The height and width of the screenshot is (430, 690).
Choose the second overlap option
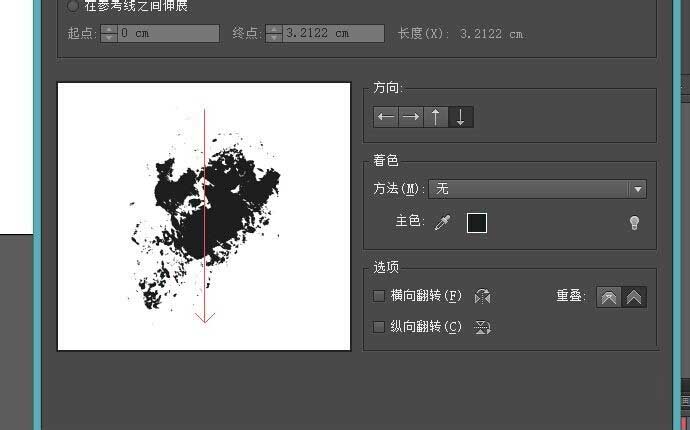tap(634, 297)
